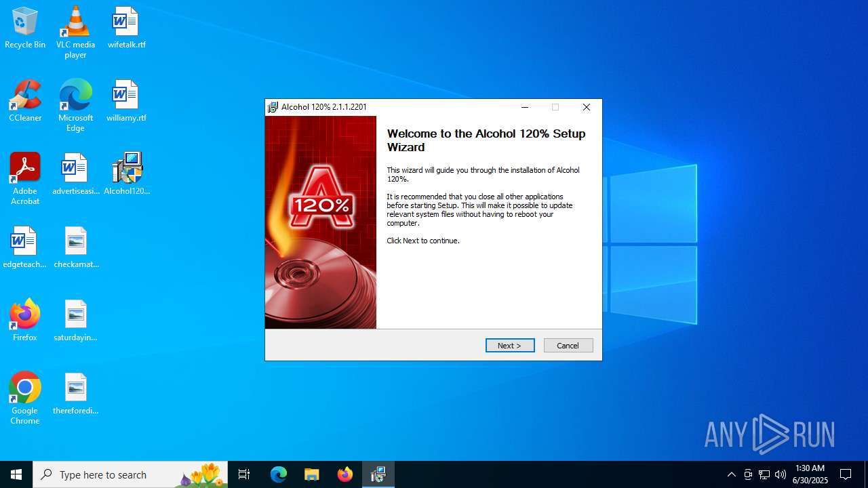Switch to the setup installer taskbar item
This screenshot has height=488, width=868.
coord(378,474)
